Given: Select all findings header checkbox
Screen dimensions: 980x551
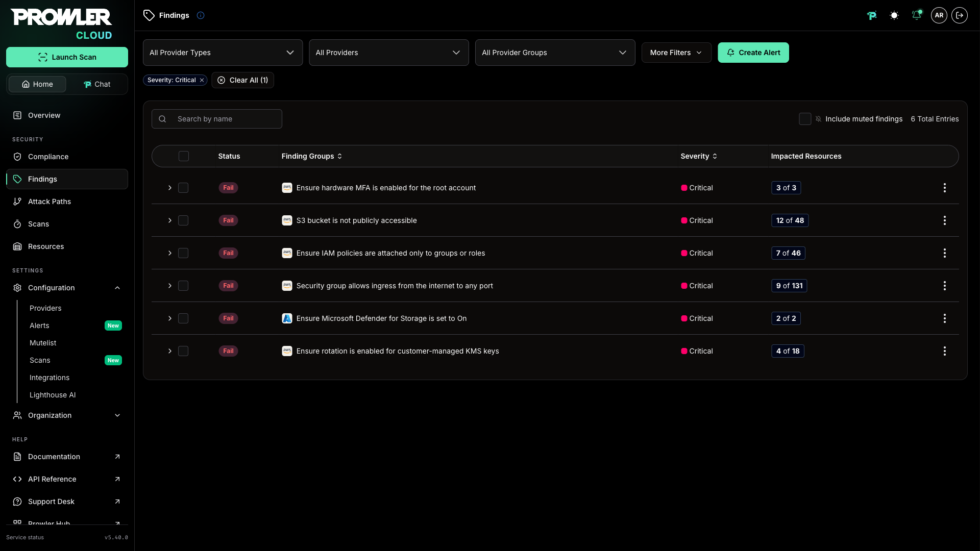Looking at the screenshot, I should (x=184, y=156).
